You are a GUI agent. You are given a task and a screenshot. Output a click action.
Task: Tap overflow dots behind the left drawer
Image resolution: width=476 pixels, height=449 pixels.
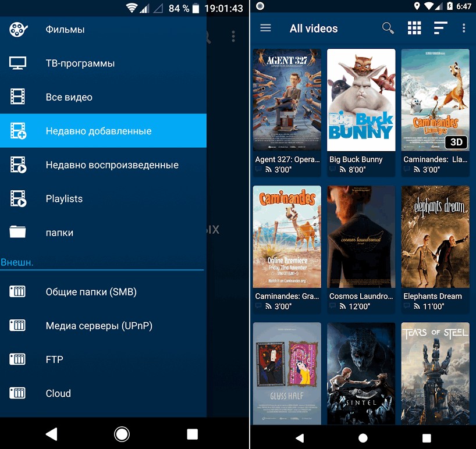(233, 37)
